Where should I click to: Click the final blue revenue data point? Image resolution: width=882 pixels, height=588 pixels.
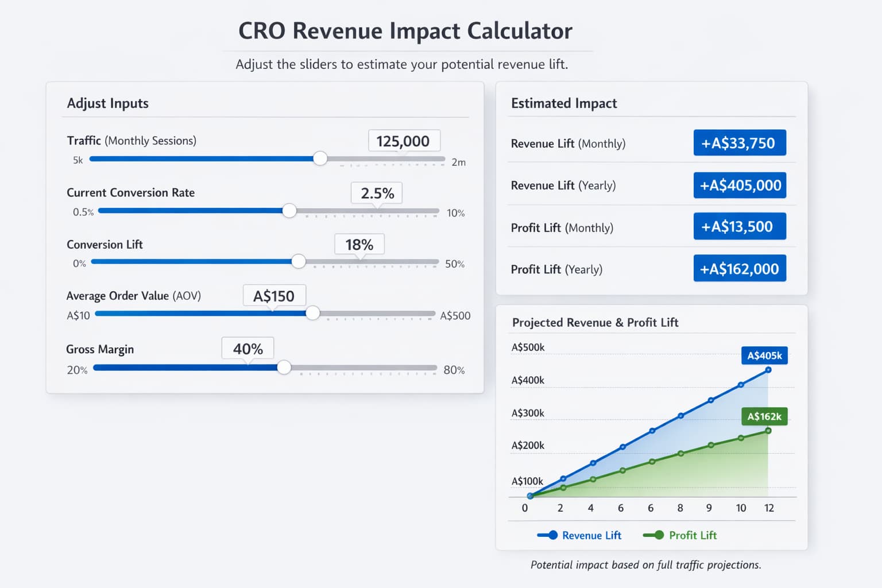click(x=768, y=370)
